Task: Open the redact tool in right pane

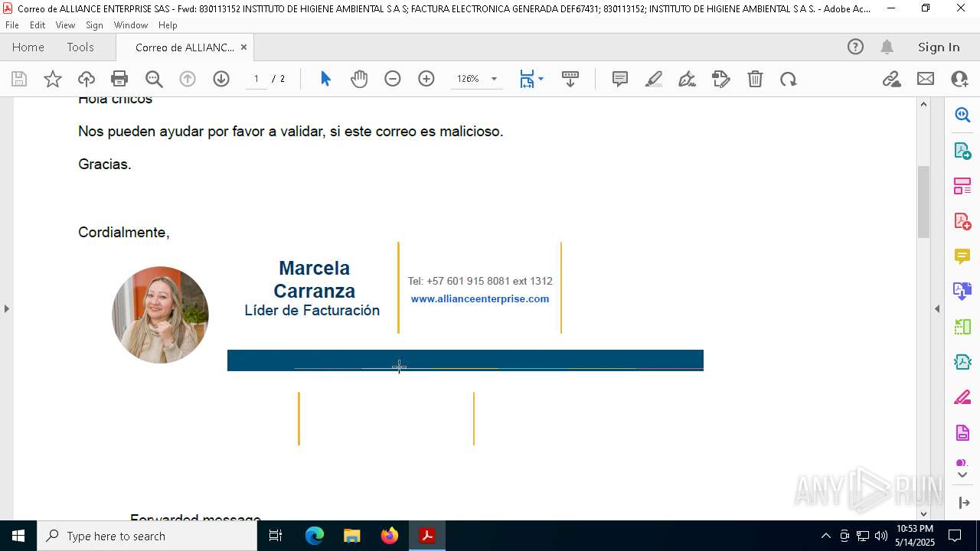Action: click(962, 398)
